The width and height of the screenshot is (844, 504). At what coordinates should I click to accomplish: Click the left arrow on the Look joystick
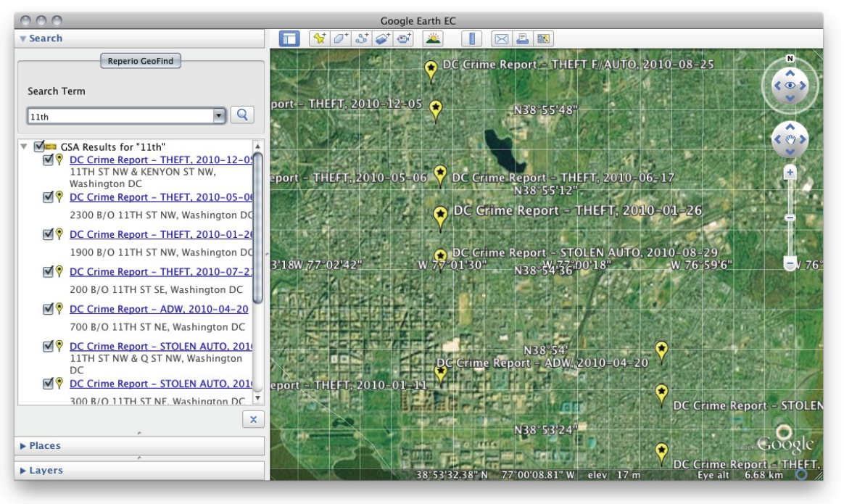777,86
